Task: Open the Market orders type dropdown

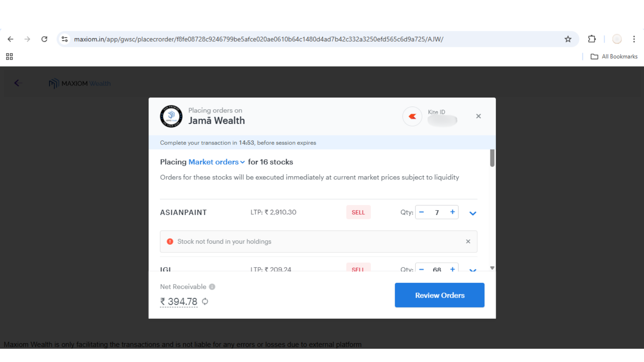Action: pyautogui.click(x=216, y=162)
